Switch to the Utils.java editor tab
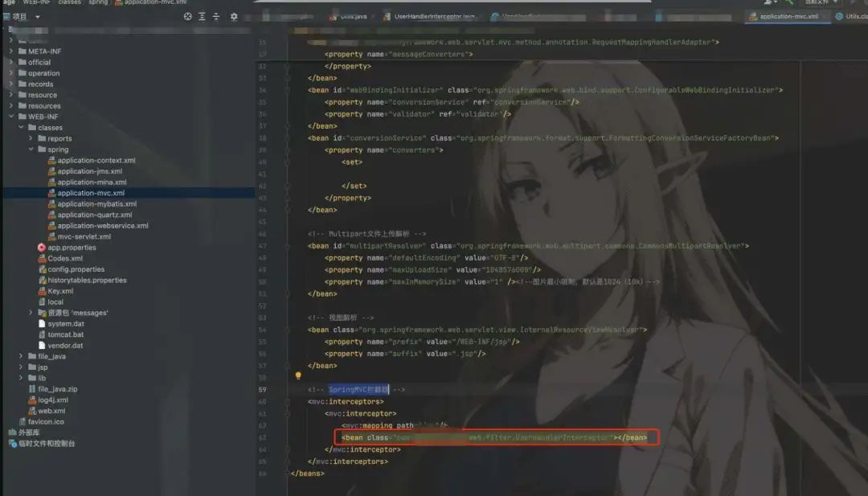868x496 pixels. coord(349,17)
